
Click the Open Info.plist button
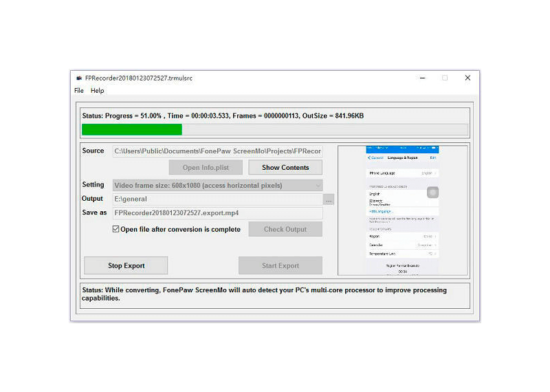[x=206, y=167]
